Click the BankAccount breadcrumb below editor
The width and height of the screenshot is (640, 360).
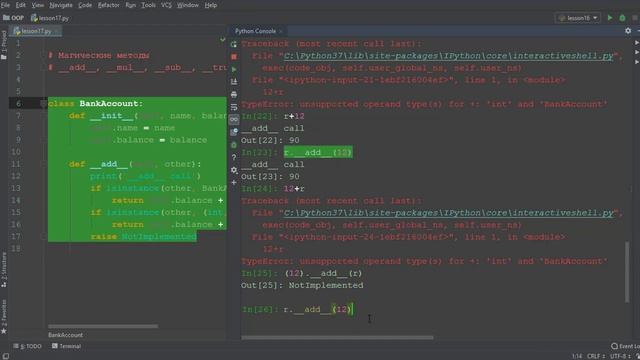65,335
